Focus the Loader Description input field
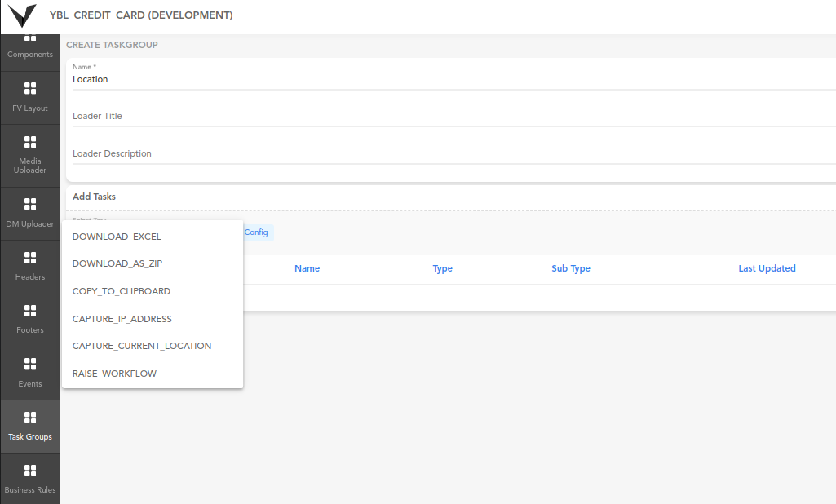 [x=453, y=153]
